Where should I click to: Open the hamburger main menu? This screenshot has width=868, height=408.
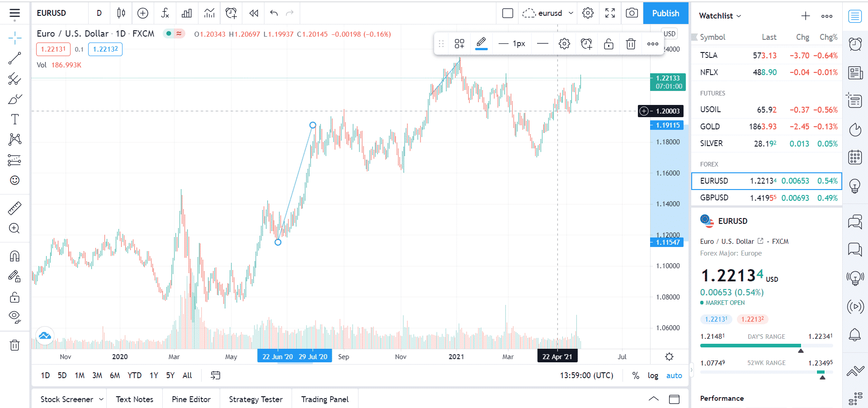click(x=14, y=14)
